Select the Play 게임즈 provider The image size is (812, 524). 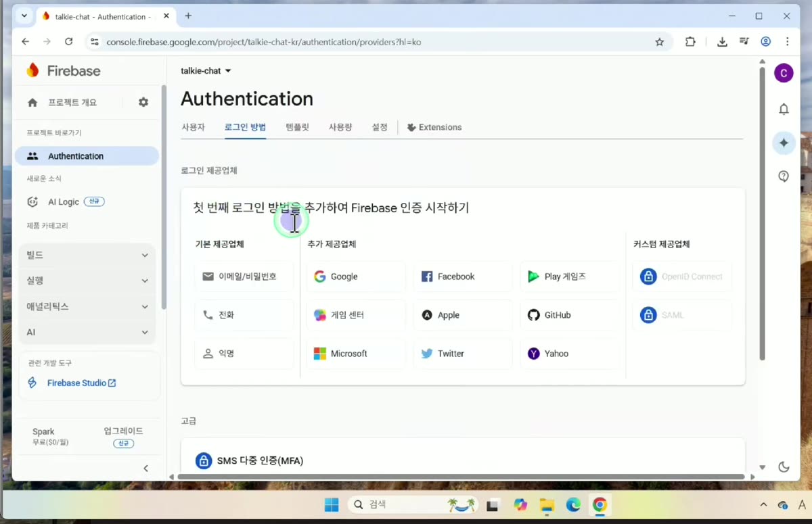point(569,277)
